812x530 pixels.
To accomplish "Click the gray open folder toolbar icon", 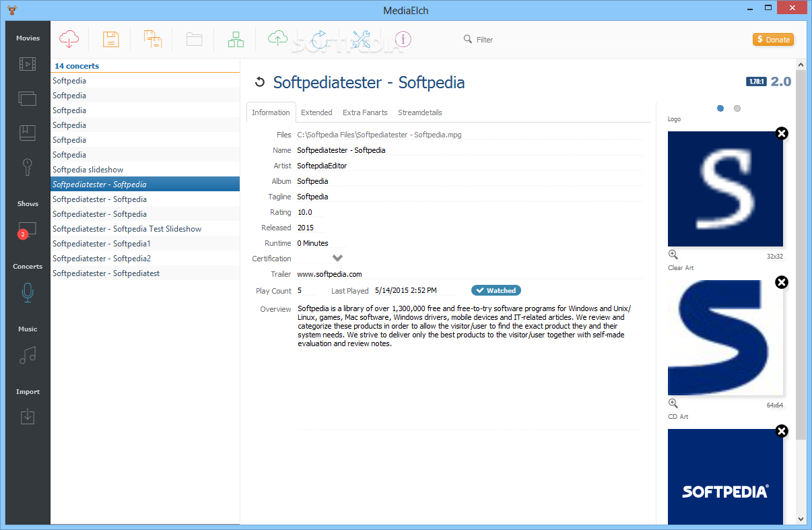I will point(195,39).
